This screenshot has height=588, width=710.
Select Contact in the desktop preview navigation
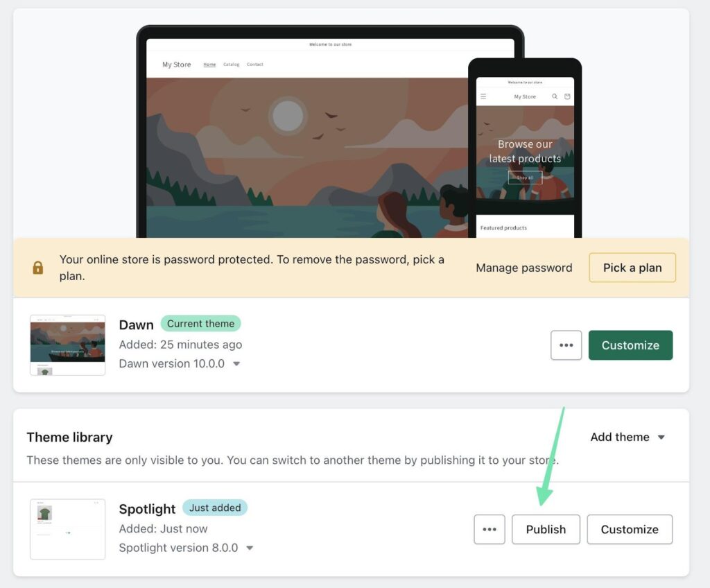pos(255,64)
